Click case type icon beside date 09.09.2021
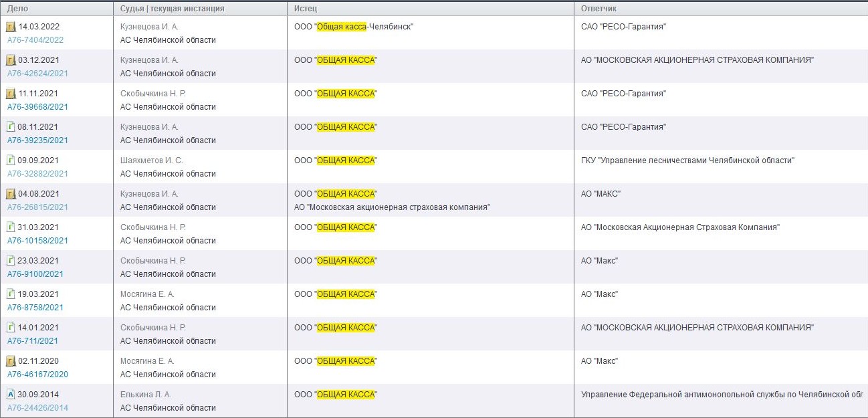The height and width of the screenshot is (418, 868). coord(11,161)
